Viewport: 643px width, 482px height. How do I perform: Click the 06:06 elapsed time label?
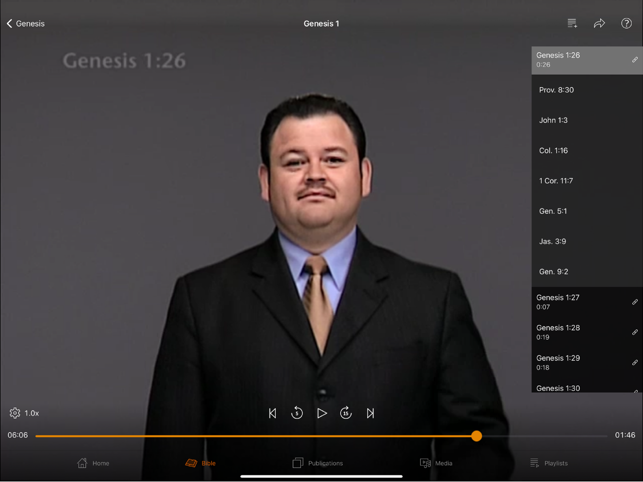click(x=18, y=435)
